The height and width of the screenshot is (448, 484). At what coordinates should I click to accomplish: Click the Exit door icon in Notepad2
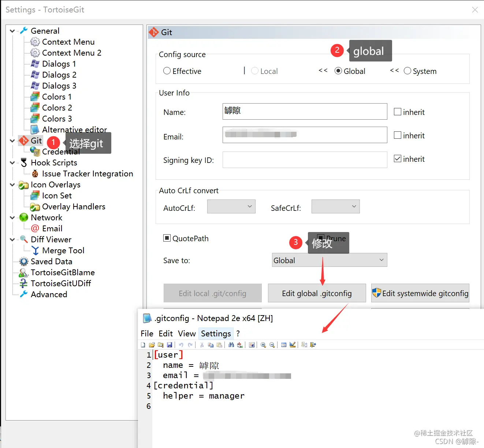(x=313, y=345)
